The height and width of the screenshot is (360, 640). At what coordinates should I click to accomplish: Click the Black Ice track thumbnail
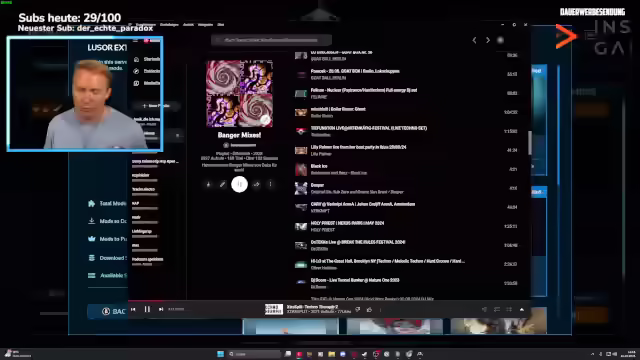(301, 169)
